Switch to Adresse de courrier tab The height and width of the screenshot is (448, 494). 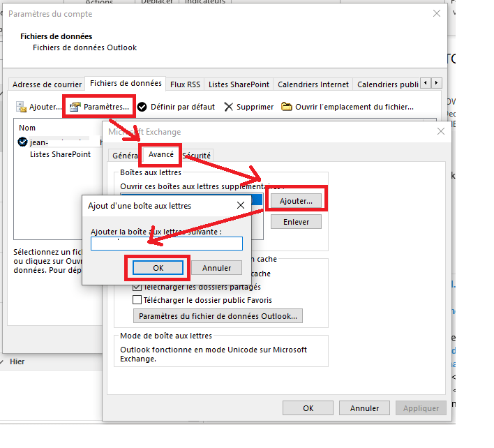tap(47, 84)
